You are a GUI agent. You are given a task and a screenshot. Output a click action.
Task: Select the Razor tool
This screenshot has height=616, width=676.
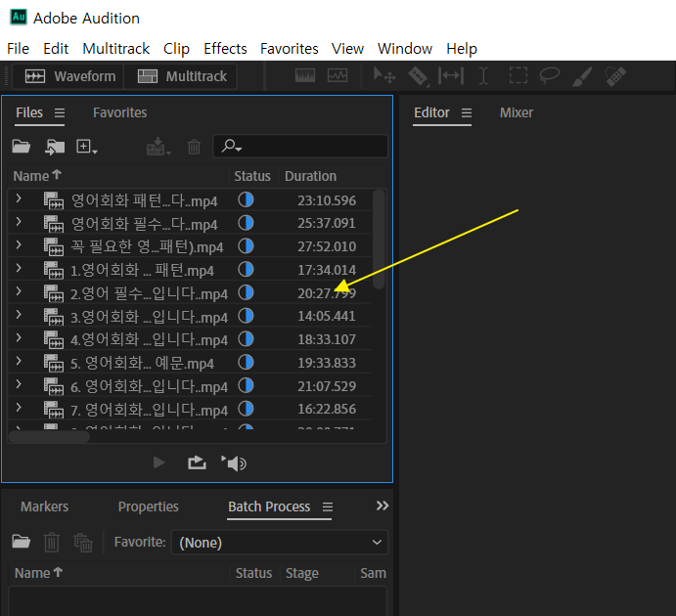[418, 76]
